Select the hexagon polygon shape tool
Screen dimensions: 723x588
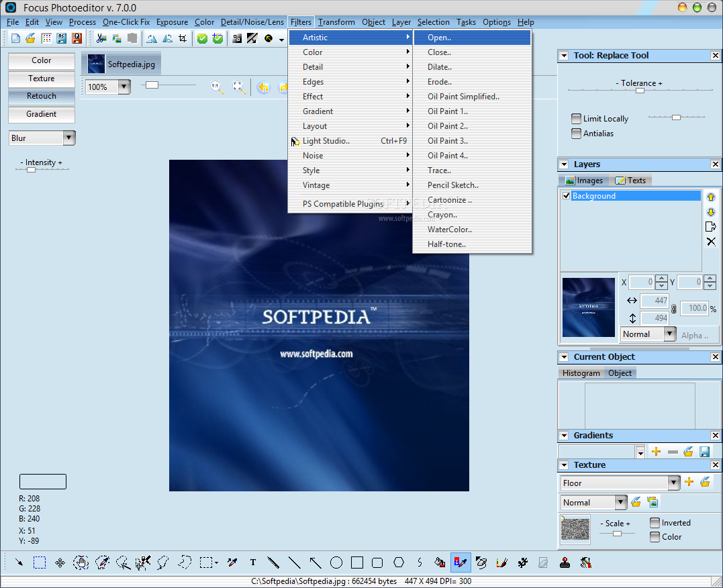tap(398, 562)
